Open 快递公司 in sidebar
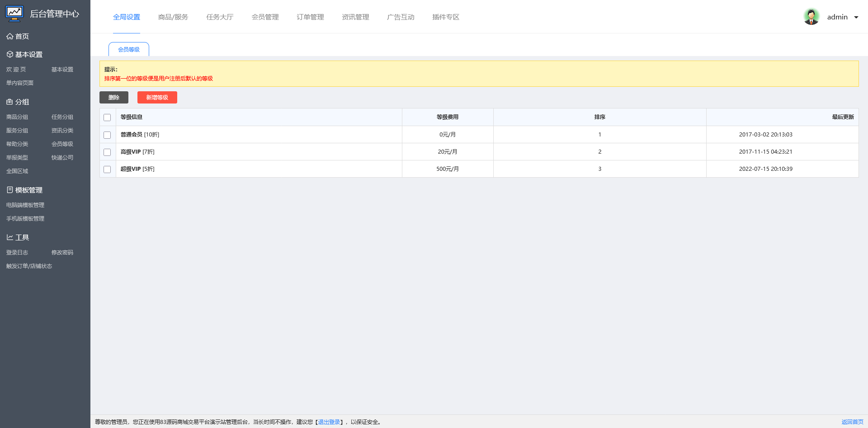The height and width of the screenshot is (428, 868). (62, 158)
